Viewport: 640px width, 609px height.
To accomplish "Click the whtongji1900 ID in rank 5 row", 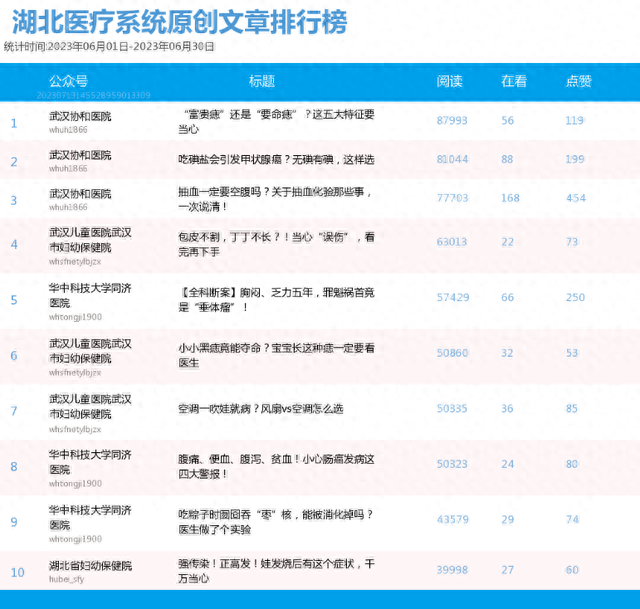I will click(x=76, y=317).
